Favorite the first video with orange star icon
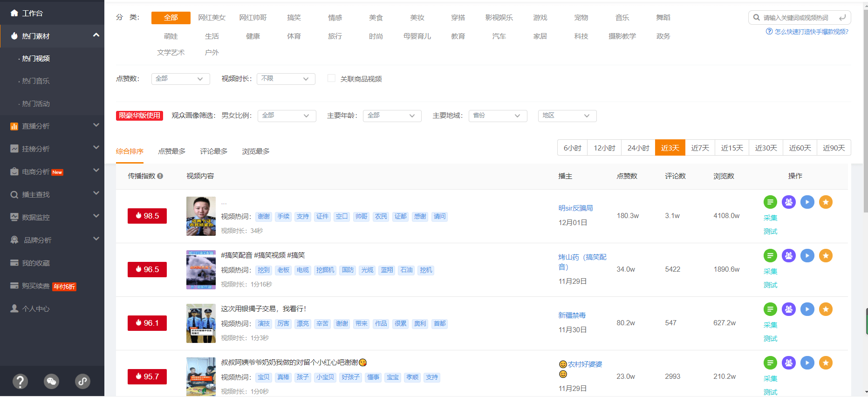This screenshot has height=397, width=868. (x=826, y=202)
